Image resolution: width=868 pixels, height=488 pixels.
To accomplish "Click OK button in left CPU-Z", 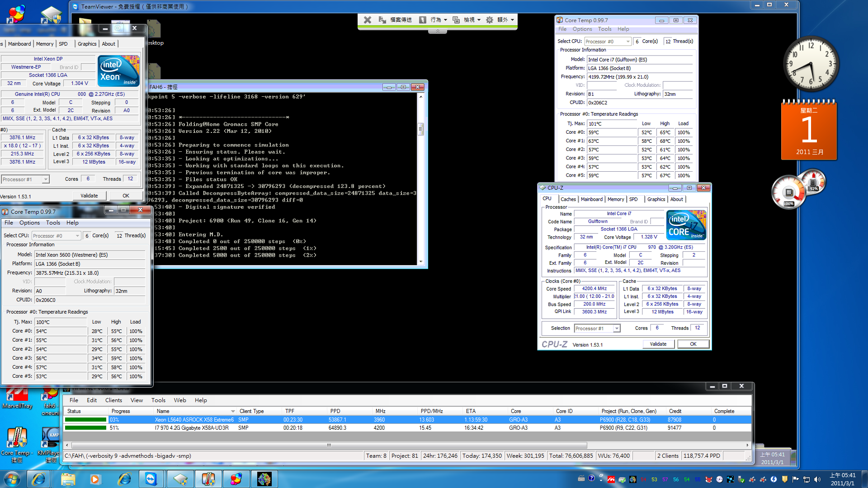I will pyautogui.click(x=126, y=196).
